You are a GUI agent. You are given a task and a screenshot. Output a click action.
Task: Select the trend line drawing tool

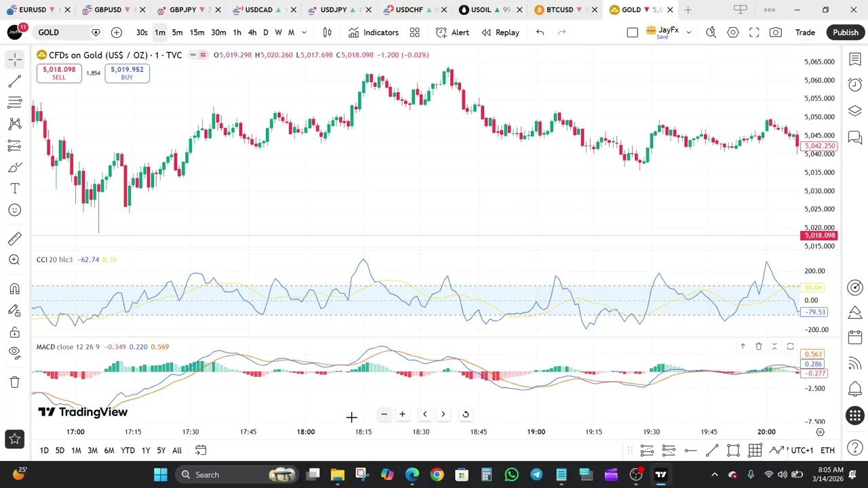coord(15,81)
